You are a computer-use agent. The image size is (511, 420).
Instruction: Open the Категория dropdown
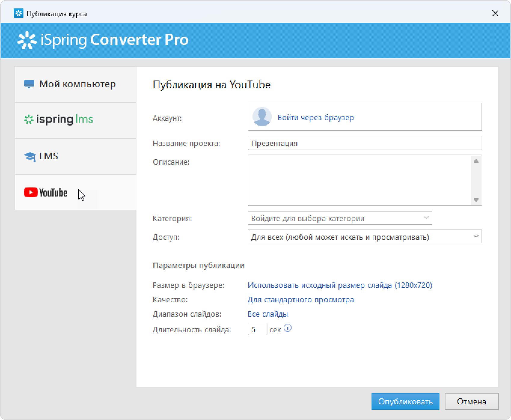340,218
